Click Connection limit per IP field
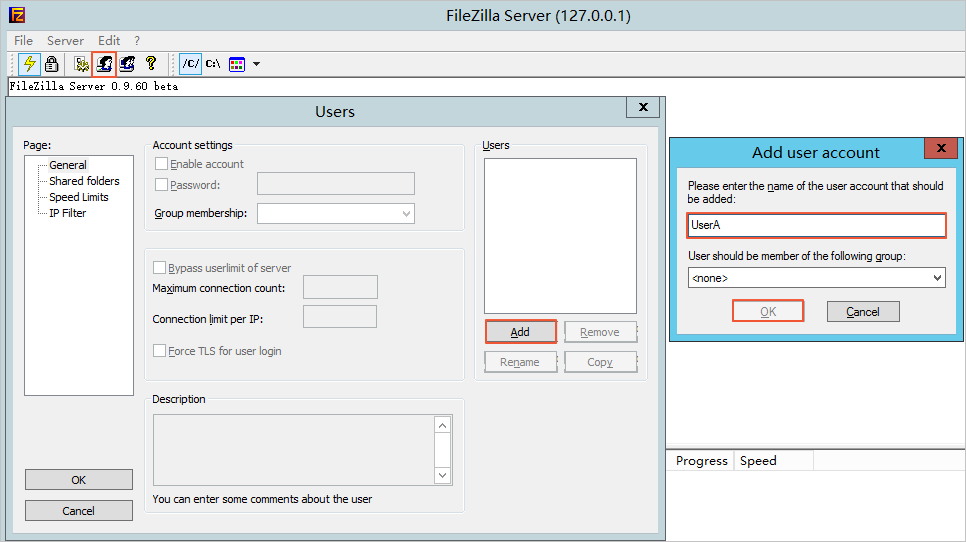 click(339, 317)
